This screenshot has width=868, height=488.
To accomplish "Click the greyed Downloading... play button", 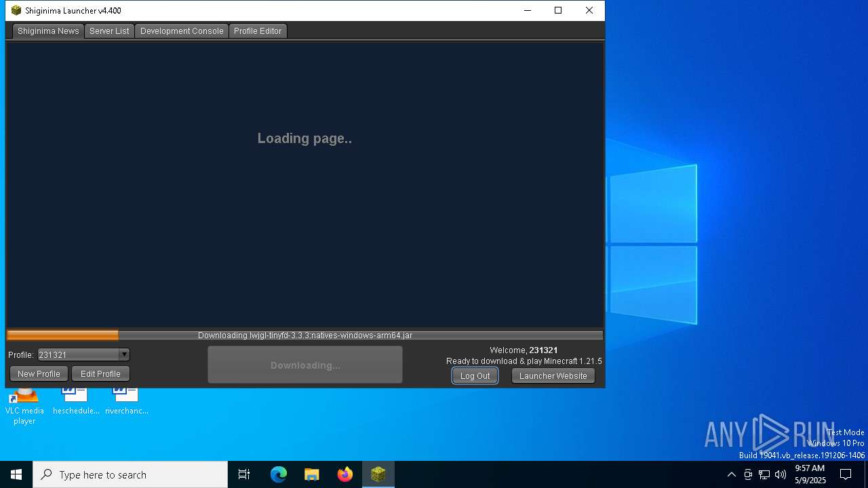I will 305,365.
